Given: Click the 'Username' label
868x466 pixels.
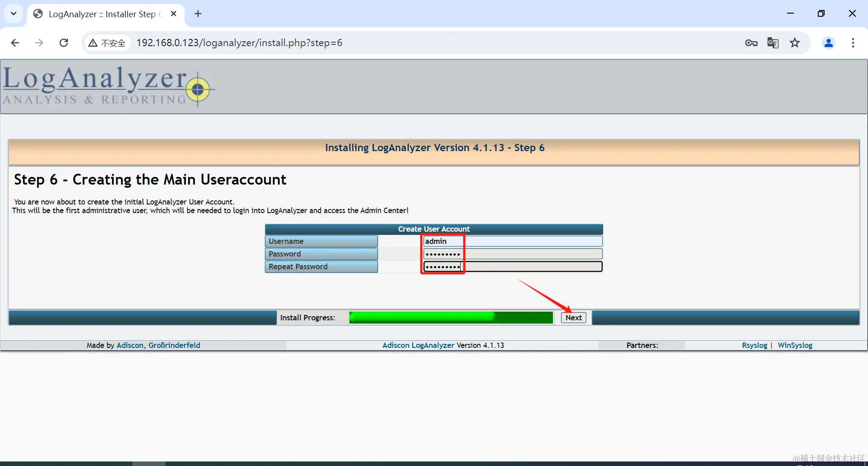Looking at the screenshot, I should click(x=286, y=241).
